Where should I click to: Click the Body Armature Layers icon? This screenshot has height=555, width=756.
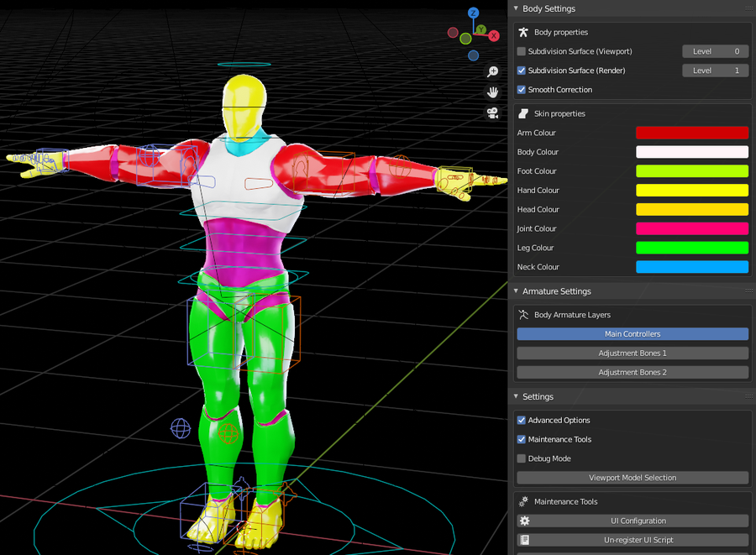tap(523, 315)
